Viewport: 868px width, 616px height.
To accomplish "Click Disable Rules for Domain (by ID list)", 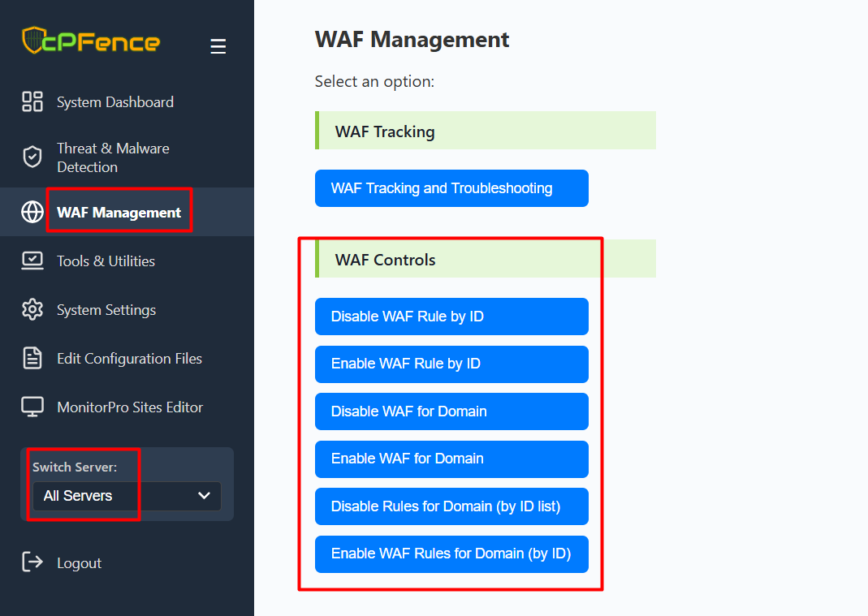I will 451,506.
